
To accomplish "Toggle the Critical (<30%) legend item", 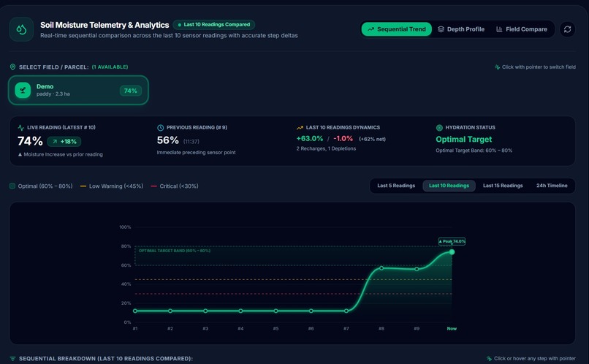I will click(175, 186).
